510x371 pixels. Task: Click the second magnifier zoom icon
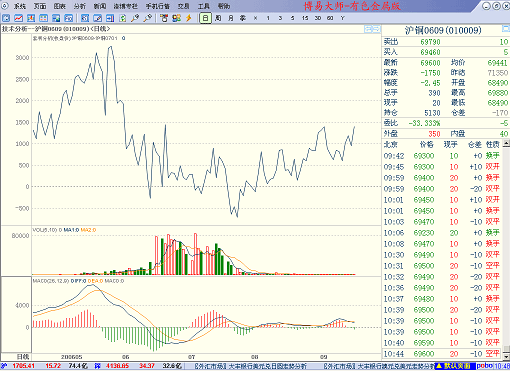click(x=148, y=18)
